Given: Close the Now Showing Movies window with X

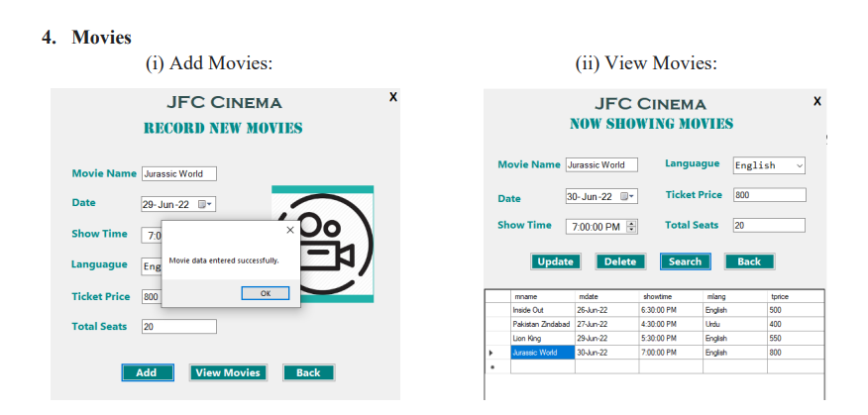Looking at the screenshot, I should coord(817,101).
